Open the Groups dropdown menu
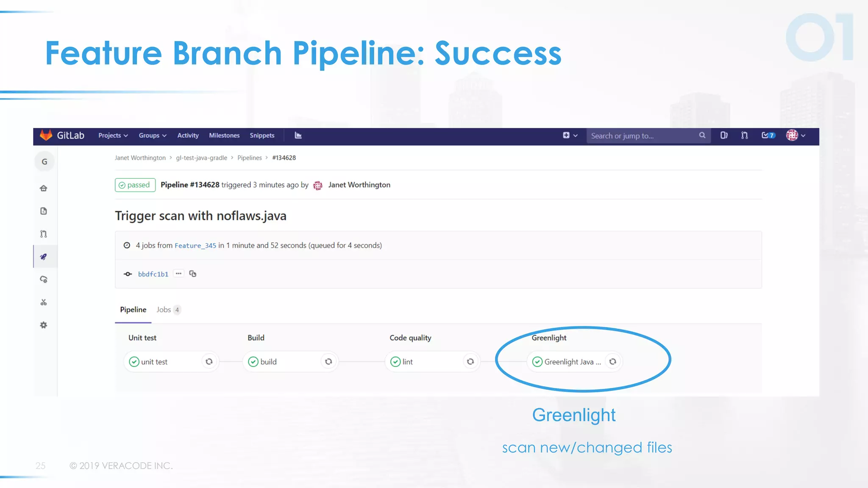Screen dimensions: 868x488 [153, 136]
